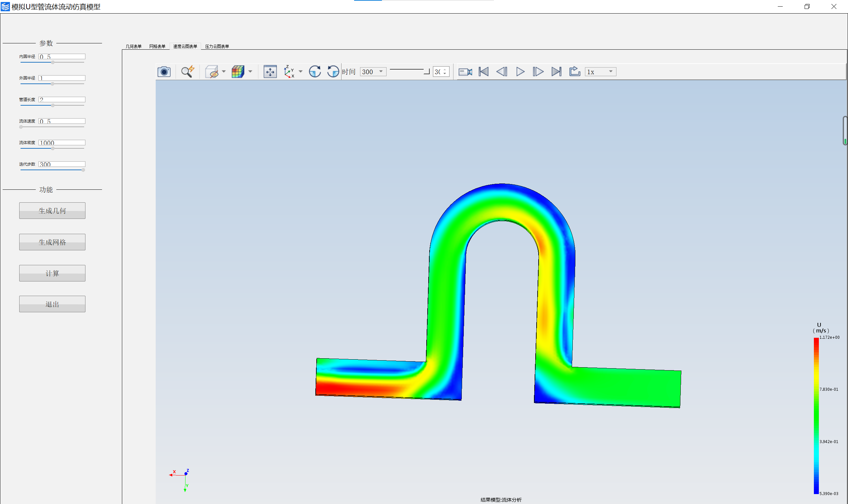Click the hide geometry box icon
848x504 pixels.
[x=212, y=72]
